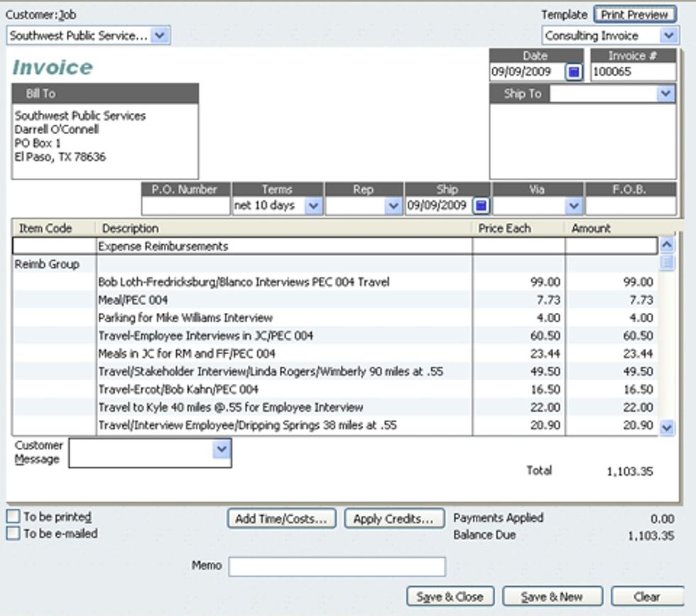This screenshot has width=696, height=616.
Task: Expand the Rep dropdown
Action: coord(393,206)
